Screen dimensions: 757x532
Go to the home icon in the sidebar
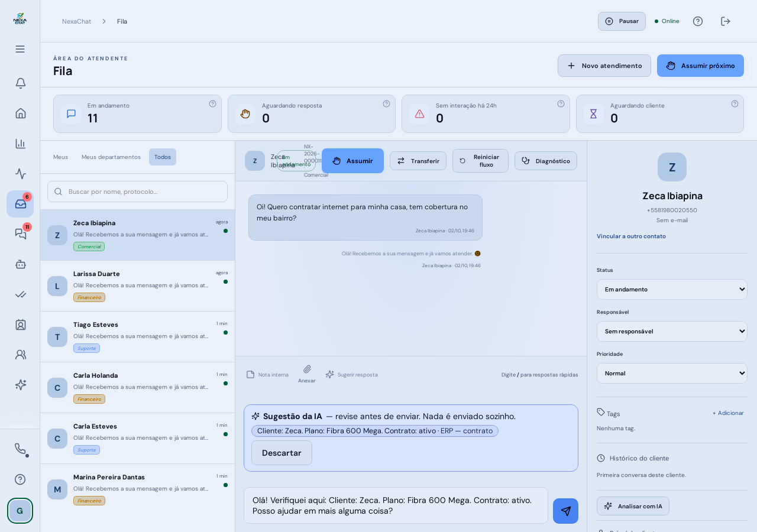pyautogui.click(x=20, y=113)
